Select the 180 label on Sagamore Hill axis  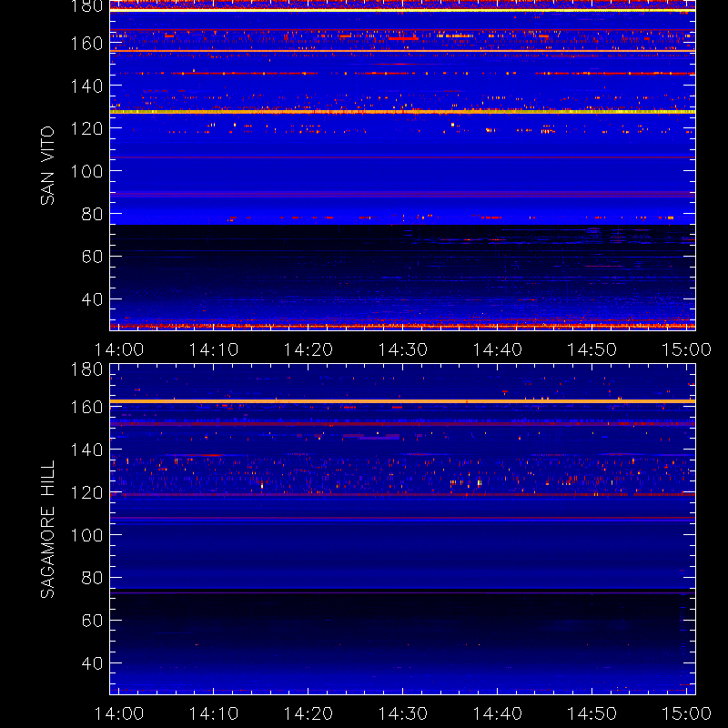86,369
